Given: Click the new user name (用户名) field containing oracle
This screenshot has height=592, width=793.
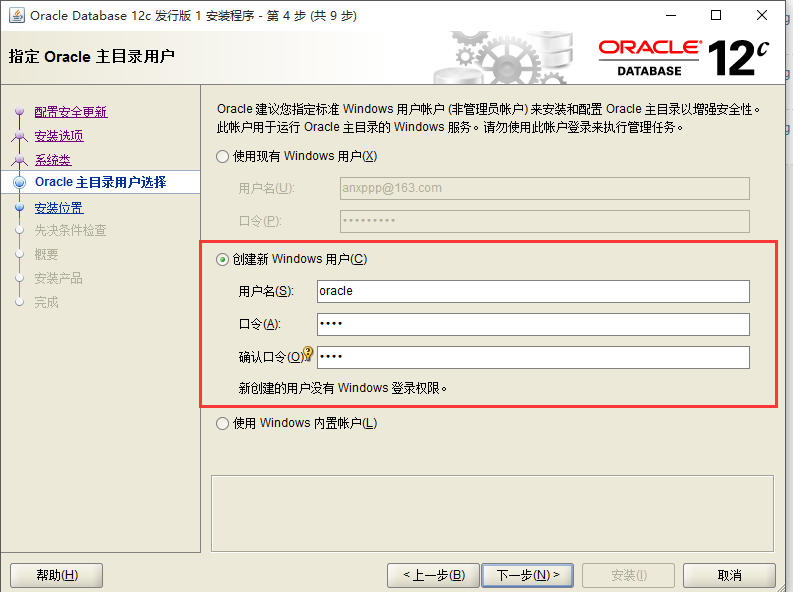Looking at the screenshot, I should point(533,292).
